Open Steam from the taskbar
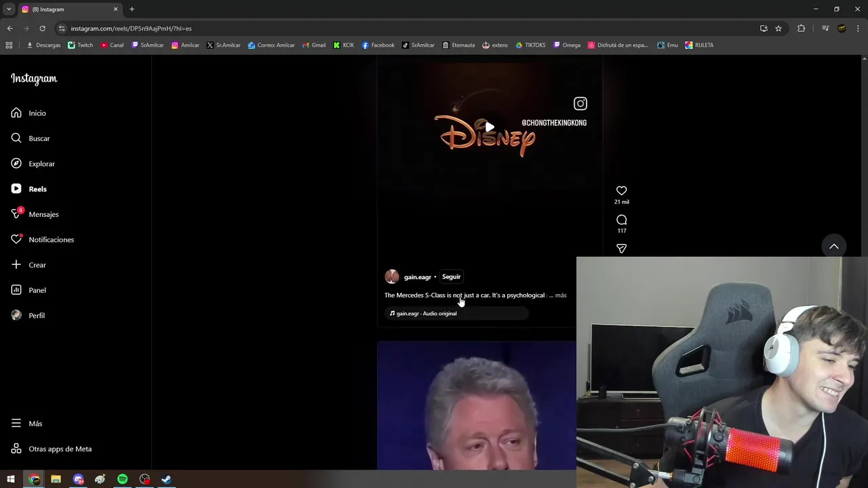Screen dimensions: 868x488 (166, 479)
